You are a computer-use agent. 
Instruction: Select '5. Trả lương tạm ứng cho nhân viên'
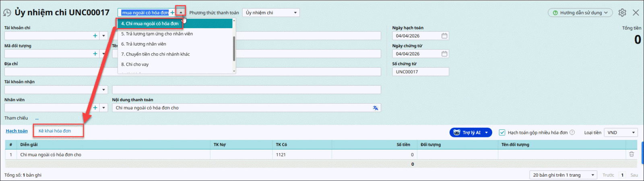pyautogui.click(x=157, y=34)
